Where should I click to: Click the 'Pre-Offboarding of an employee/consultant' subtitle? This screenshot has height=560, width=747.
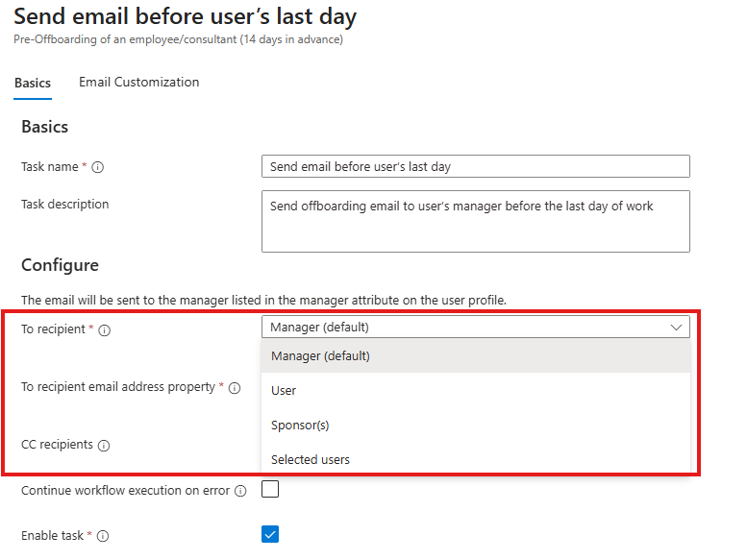pos(178,39)
